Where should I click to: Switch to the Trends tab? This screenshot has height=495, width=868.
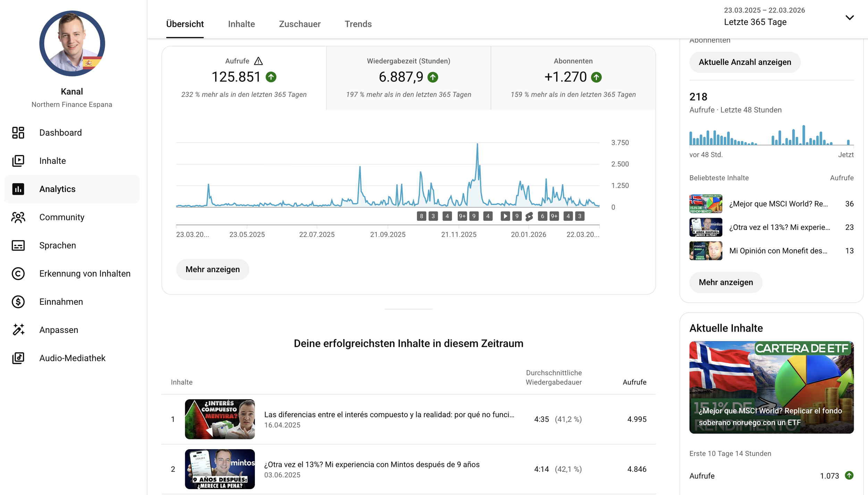pos(358,24)
